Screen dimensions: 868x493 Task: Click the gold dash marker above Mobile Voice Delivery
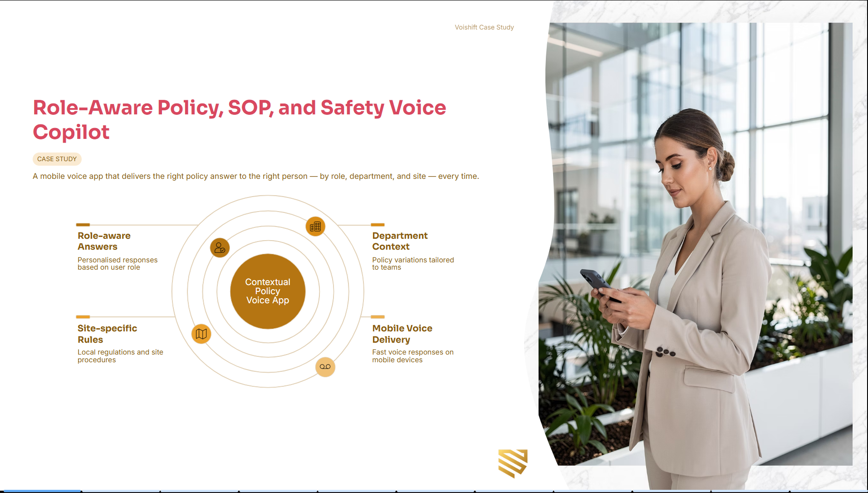tap(378, 316)
